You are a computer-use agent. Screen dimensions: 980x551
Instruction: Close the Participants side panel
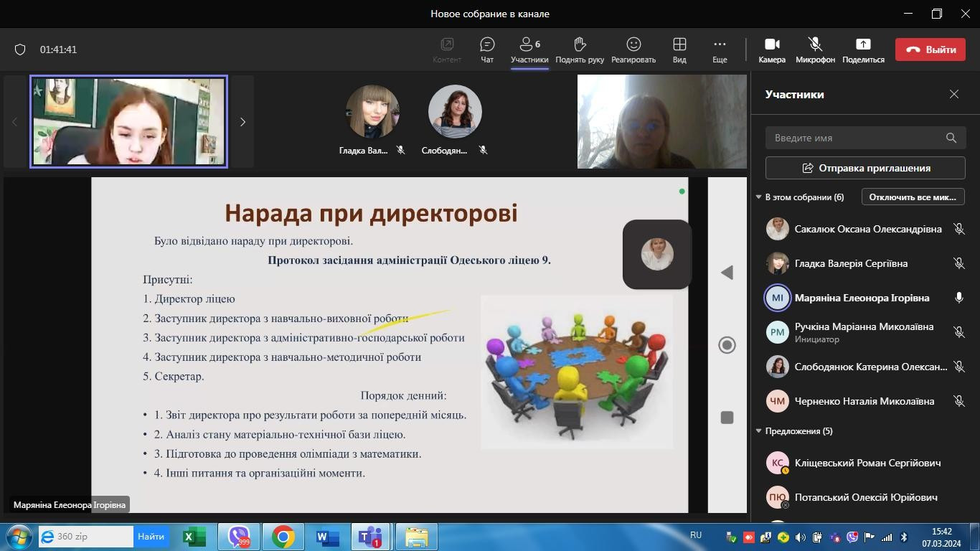coord(953,94)
